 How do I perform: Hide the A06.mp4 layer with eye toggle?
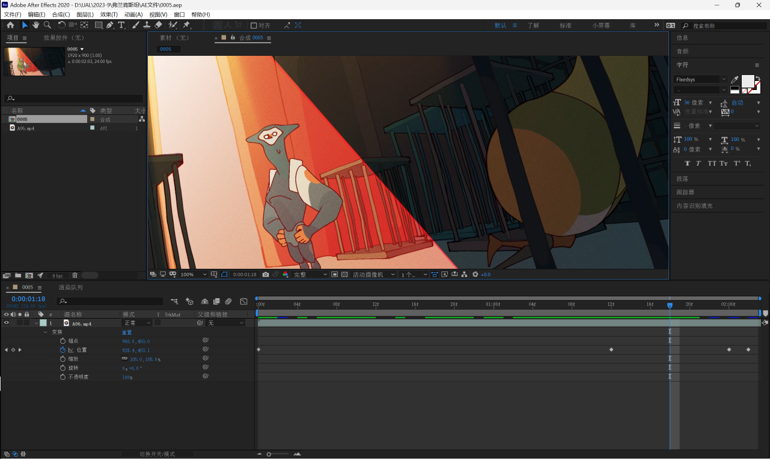[x=6, y=323]
